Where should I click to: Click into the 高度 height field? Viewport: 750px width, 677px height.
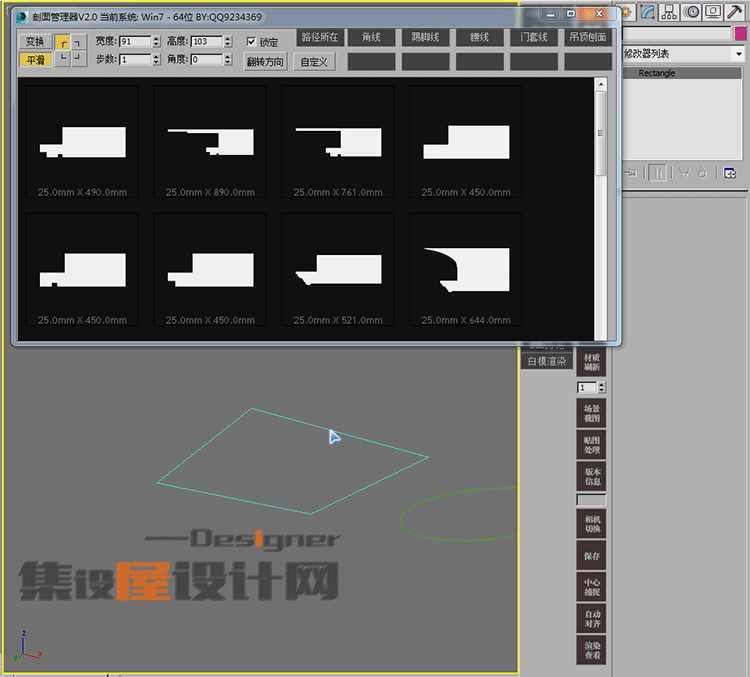pos(207,42)
